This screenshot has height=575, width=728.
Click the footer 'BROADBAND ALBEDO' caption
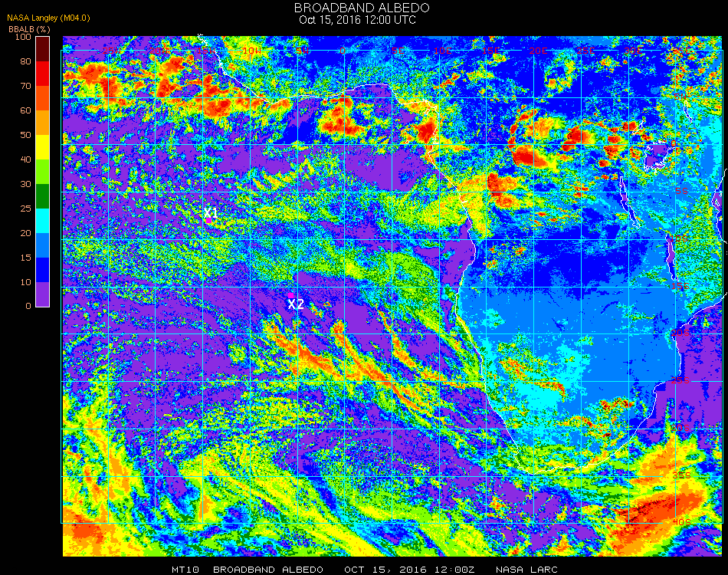point(268,570)
